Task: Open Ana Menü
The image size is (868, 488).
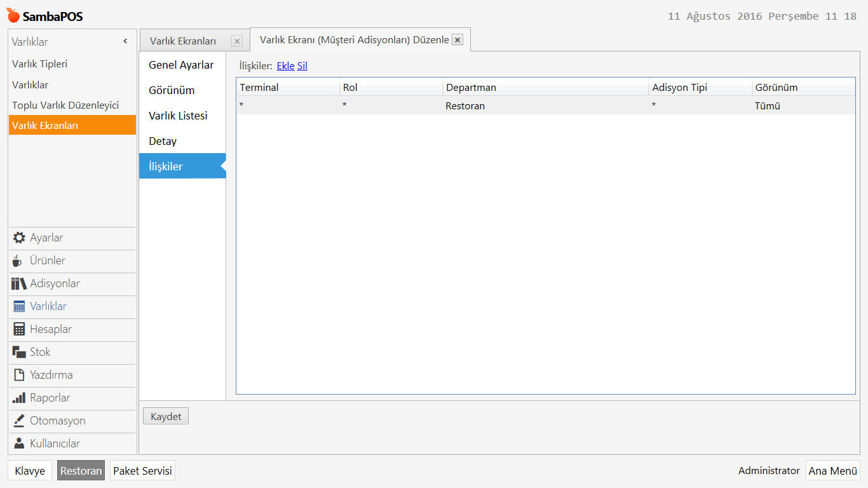Action: [833, 471]
